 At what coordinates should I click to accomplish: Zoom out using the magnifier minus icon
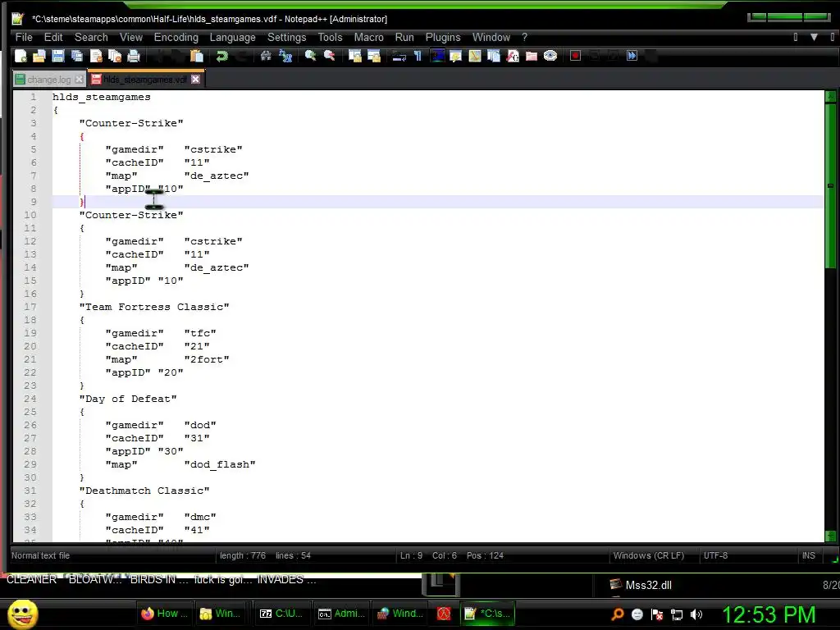pyautogui.click(x=329, y=56)
